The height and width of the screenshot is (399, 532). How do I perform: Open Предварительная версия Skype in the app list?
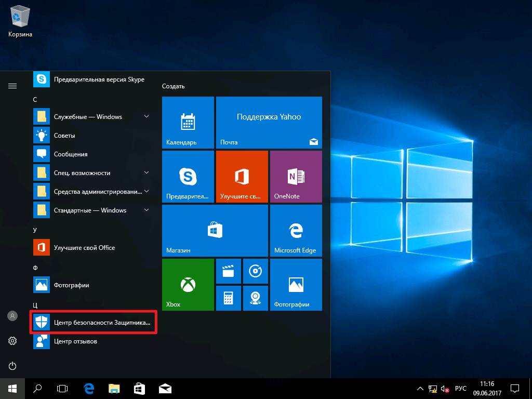(92, 79)
